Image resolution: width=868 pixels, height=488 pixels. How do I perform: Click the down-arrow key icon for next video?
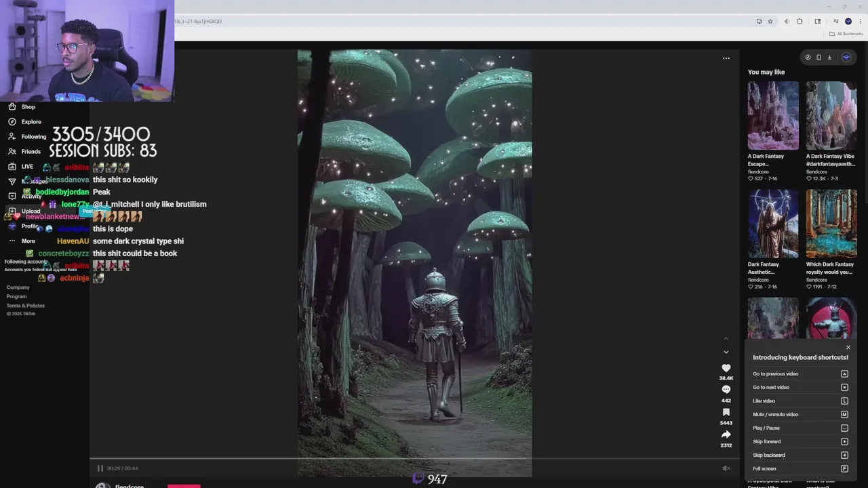844,387
